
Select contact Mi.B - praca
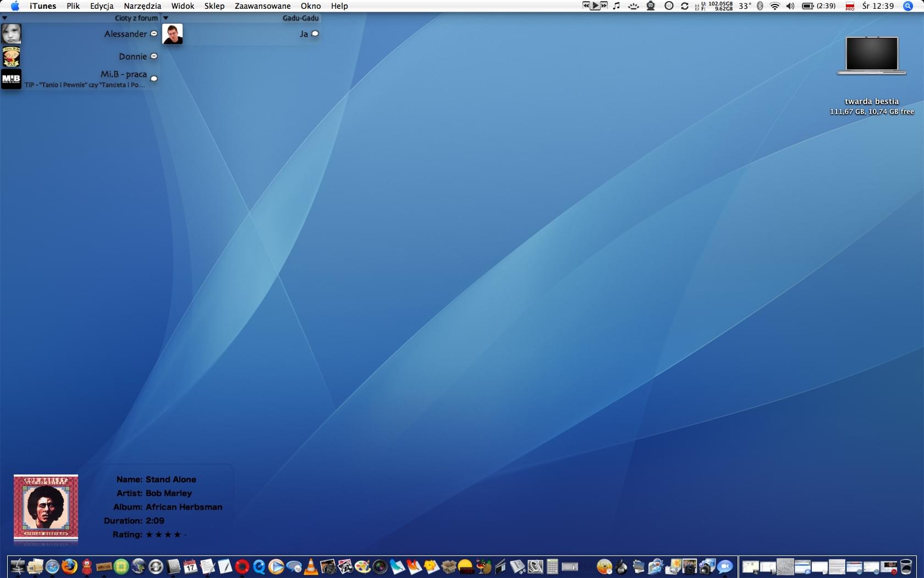(x=80, y=79)
